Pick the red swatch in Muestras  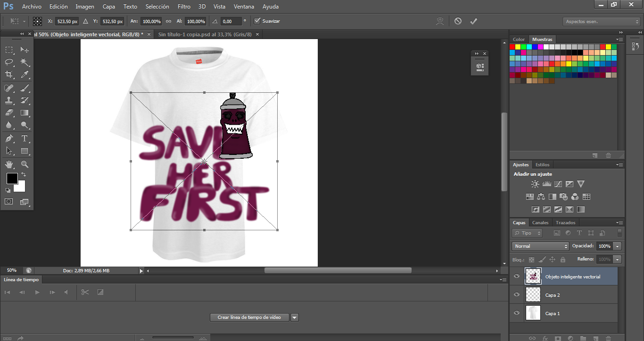coord(512,47)
